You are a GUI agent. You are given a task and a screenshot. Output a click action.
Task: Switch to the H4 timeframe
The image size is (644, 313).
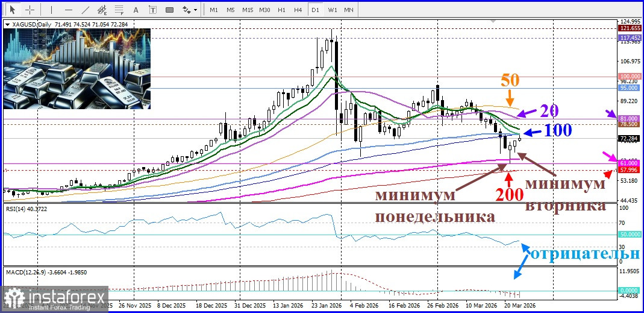click(x=298, y=10)
